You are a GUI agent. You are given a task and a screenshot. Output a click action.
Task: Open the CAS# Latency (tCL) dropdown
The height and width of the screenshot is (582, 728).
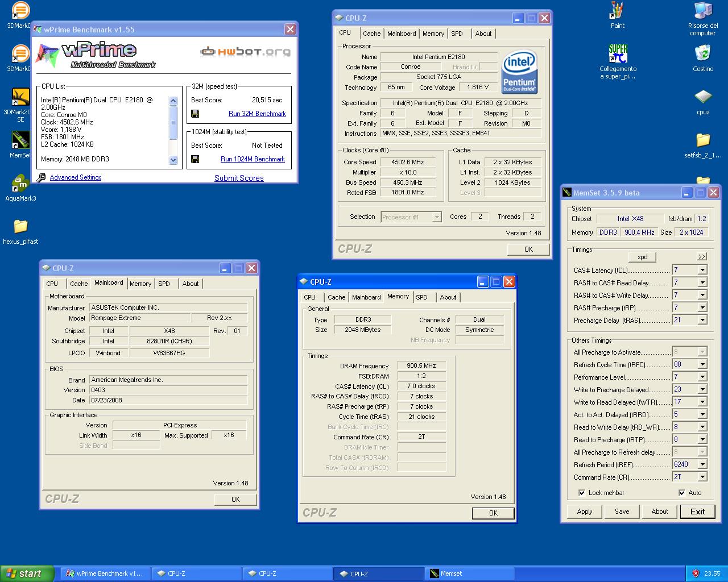[702, 270]
